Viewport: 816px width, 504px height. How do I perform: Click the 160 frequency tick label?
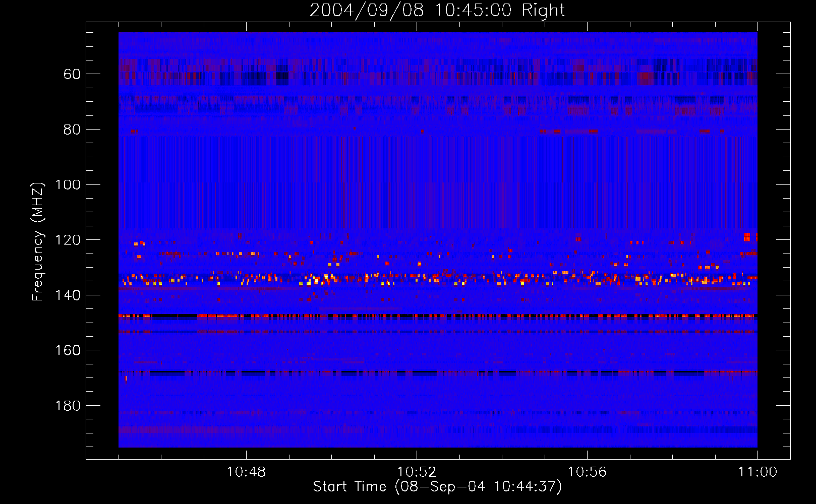pos(68,351)
